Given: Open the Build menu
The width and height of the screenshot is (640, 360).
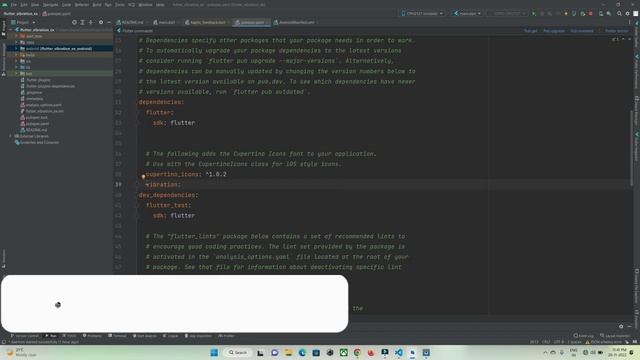Looking at the screenshot, I should [97, 5].
